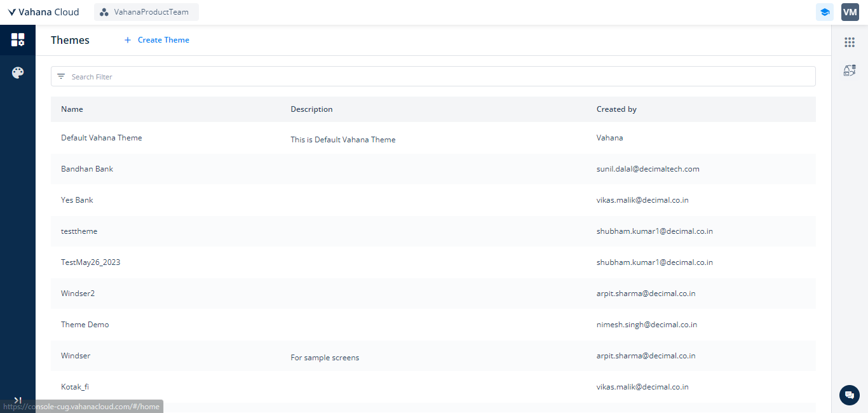Open the TestMay26_2023 theme

[90, 262]
